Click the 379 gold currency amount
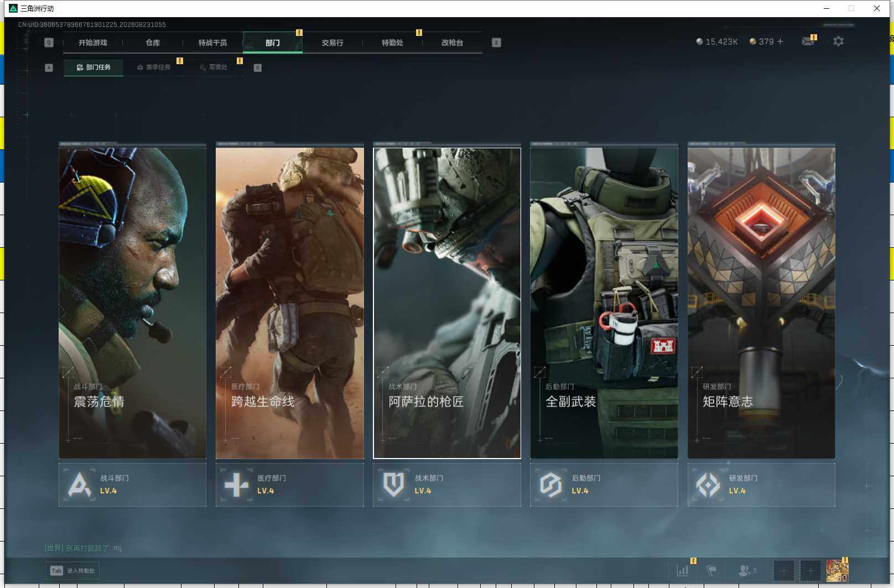Viewport: 894px width, 588px height. tap(766, 41)
